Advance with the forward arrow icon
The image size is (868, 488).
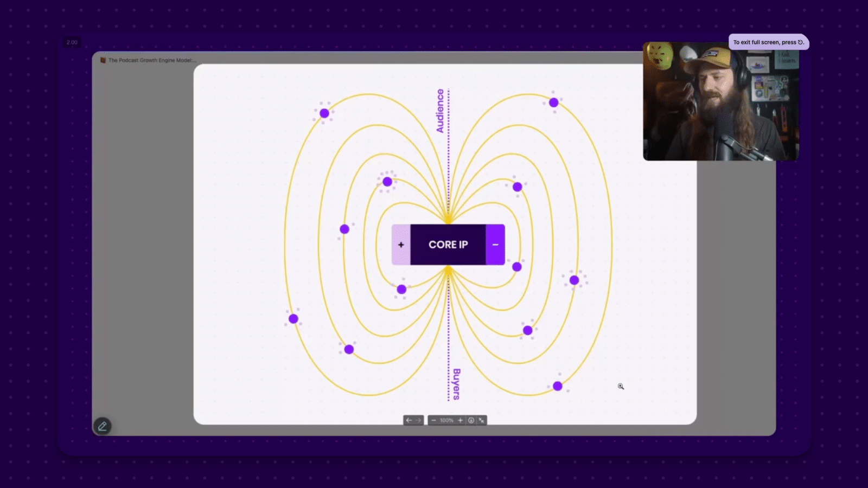[418, 420]
